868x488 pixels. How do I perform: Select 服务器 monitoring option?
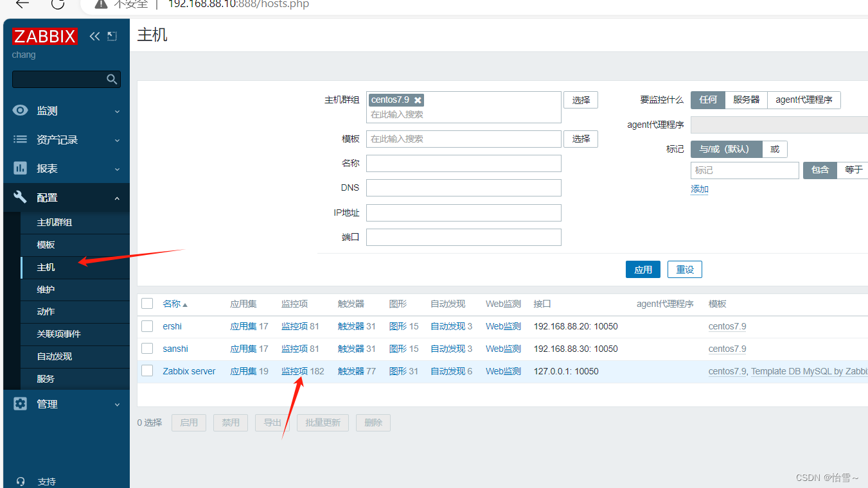click(x=747, y=100)
